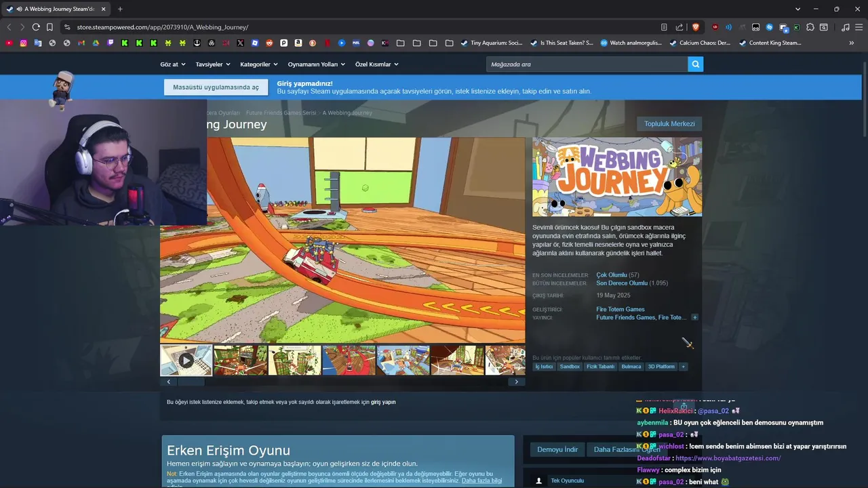Click the Son Derece Olumlu all-reviews link

click(x=622, y=283)
